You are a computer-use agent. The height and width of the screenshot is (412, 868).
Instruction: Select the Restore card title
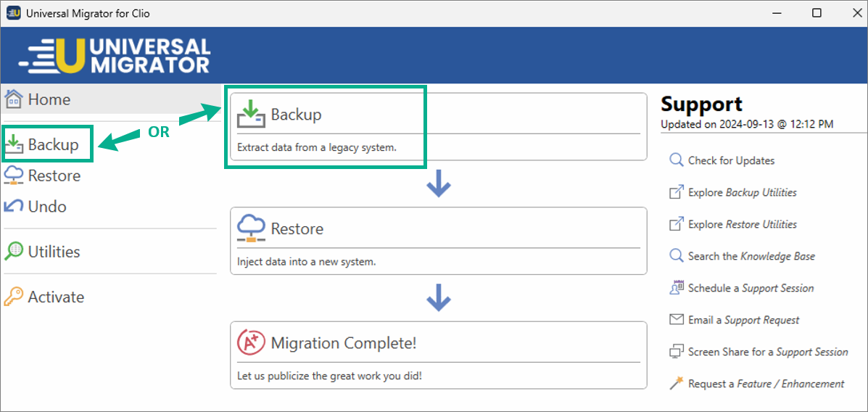[x=297, y=228]
